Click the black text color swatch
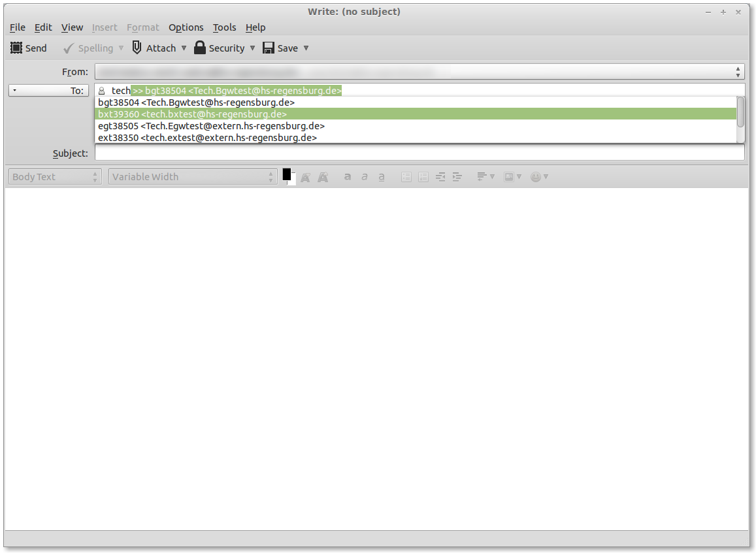 coord(287,174)
